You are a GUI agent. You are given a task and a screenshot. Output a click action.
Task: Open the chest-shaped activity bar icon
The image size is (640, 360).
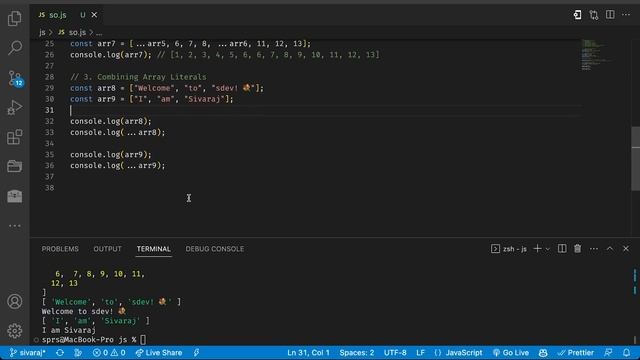(x=15, y=196)
